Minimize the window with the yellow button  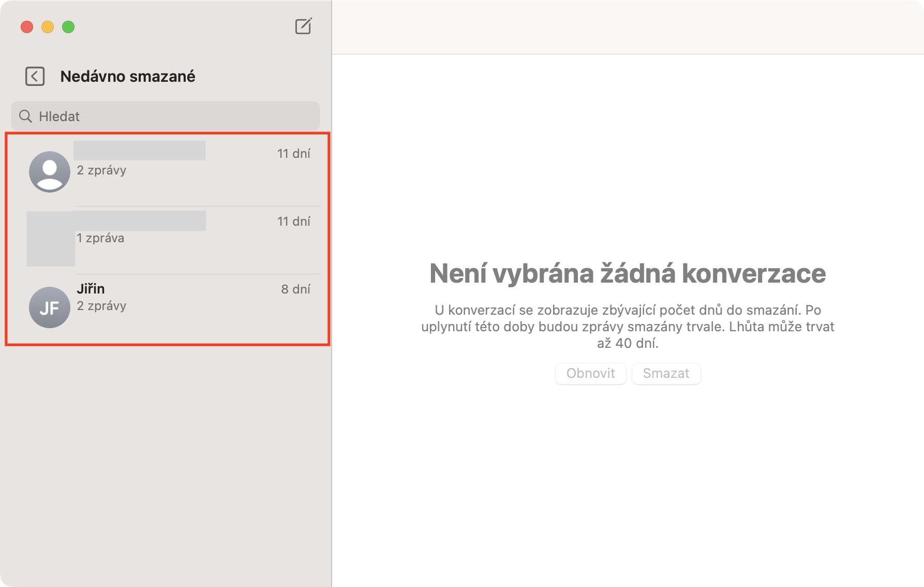[x=48, y=27]
